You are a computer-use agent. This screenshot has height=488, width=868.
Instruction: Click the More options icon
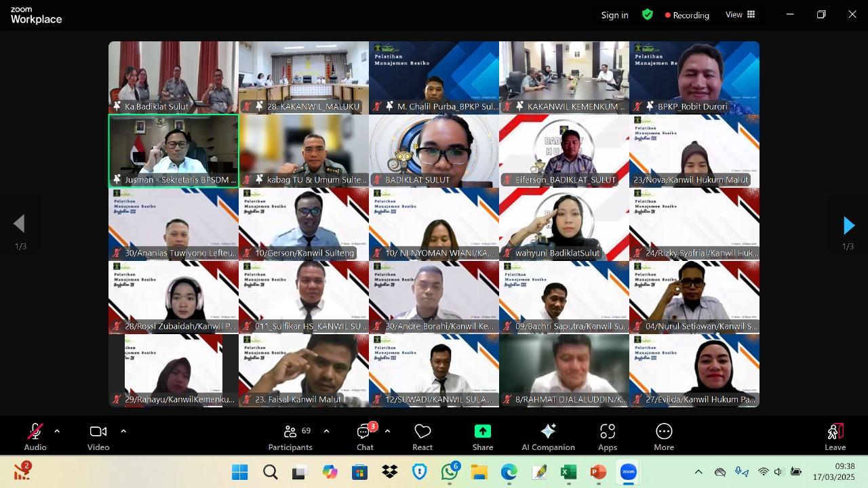tap(664, 431)
